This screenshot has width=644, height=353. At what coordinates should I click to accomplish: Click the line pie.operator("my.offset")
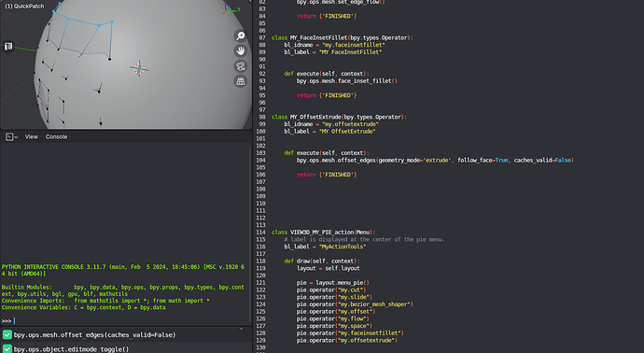(336, 312)
